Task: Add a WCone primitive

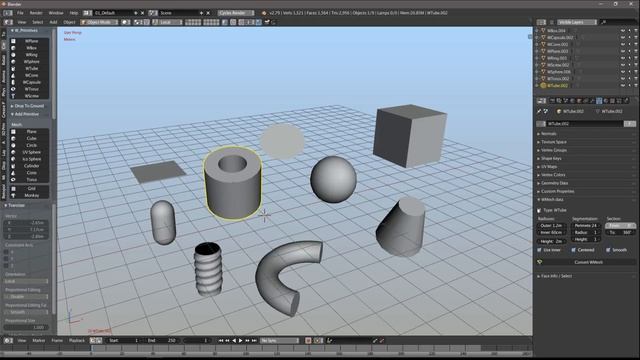Action: coord(29,76)
